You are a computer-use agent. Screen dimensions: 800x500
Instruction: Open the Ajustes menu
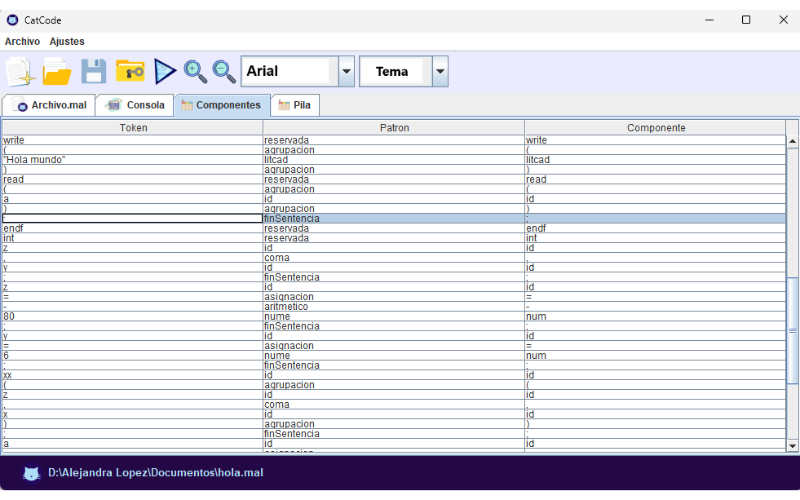tap(67, 41)
